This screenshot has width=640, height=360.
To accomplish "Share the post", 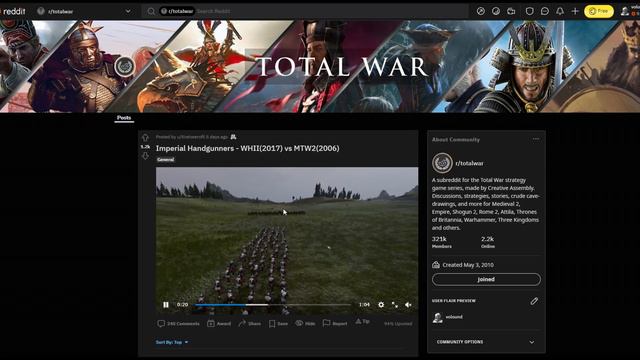I will (x=249, y=324).
